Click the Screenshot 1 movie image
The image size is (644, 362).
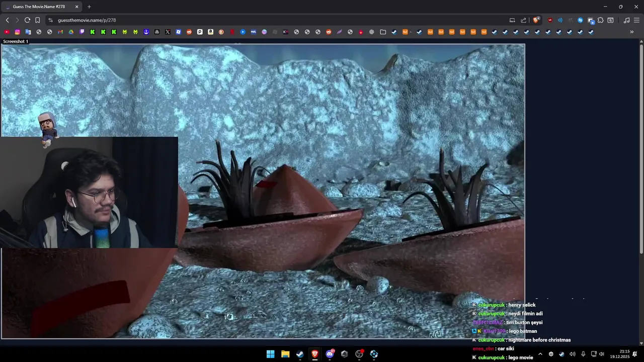tap(263, 191)
